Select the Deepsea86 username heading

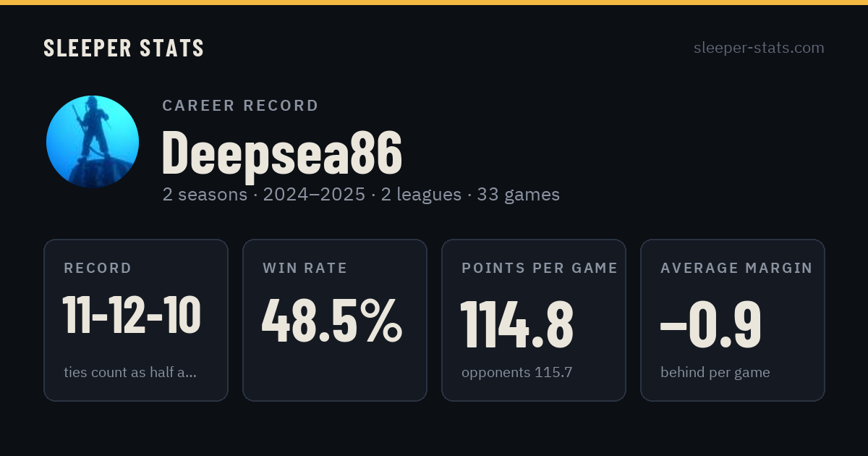[x=281, y=153]
